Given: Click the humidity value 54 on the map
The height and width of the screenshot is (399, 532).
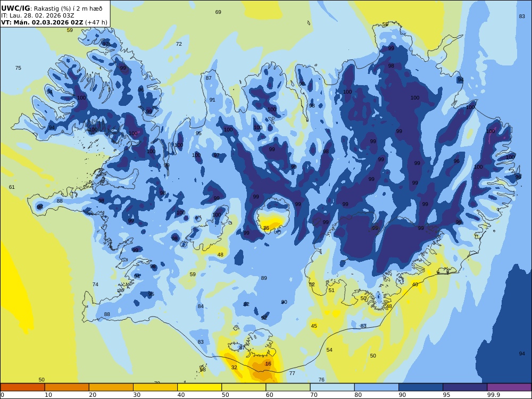Looking at the screenshot, I should click(329, 350).
